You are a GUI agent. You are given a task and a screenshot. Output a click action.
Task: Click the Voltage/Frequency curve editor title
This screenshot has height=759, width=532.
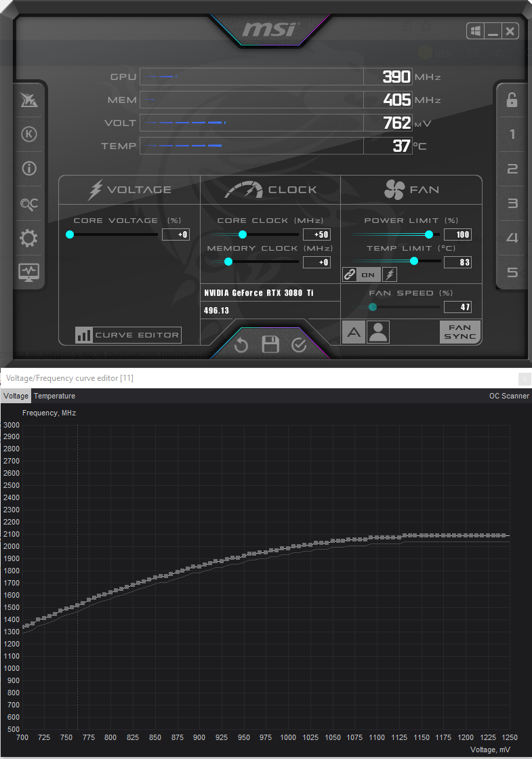pos(69,378)
